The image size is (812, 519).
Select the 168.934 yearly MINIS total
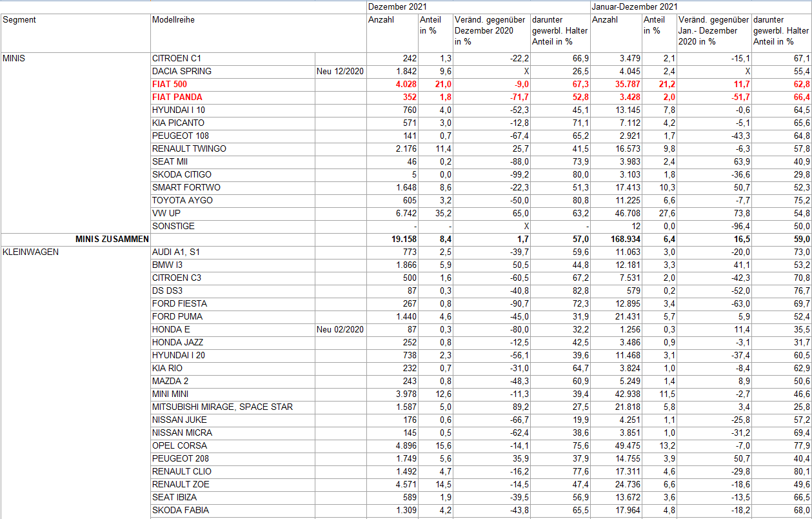[x=623, y=239]
